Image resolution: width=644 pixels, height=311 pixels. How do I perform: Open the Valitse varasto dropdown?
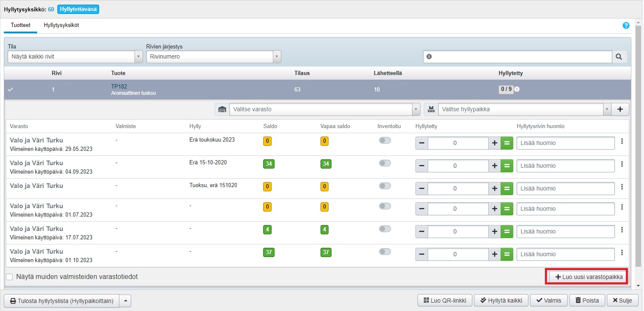tap(325, 109)
